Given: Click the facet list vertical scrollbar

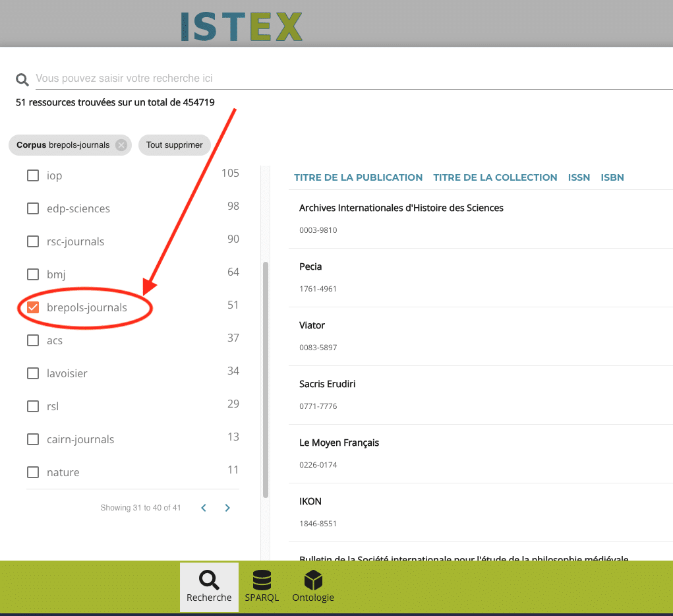Looking at the screenshot, I should pos(266,380).
